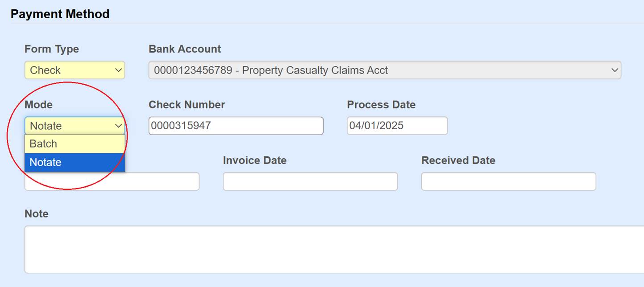Click inside the Note text area

coord(335,250)
